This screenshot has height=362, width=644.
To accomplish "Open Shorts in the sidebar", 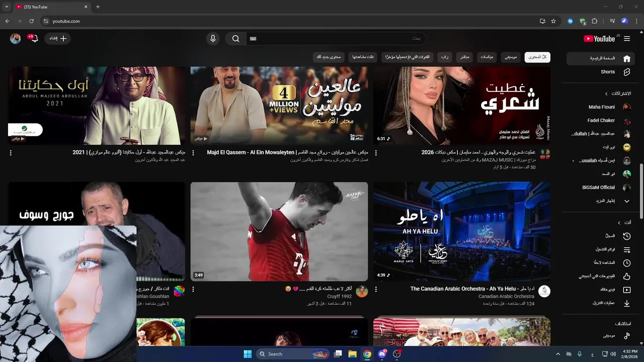I will [x=600, y=72].
